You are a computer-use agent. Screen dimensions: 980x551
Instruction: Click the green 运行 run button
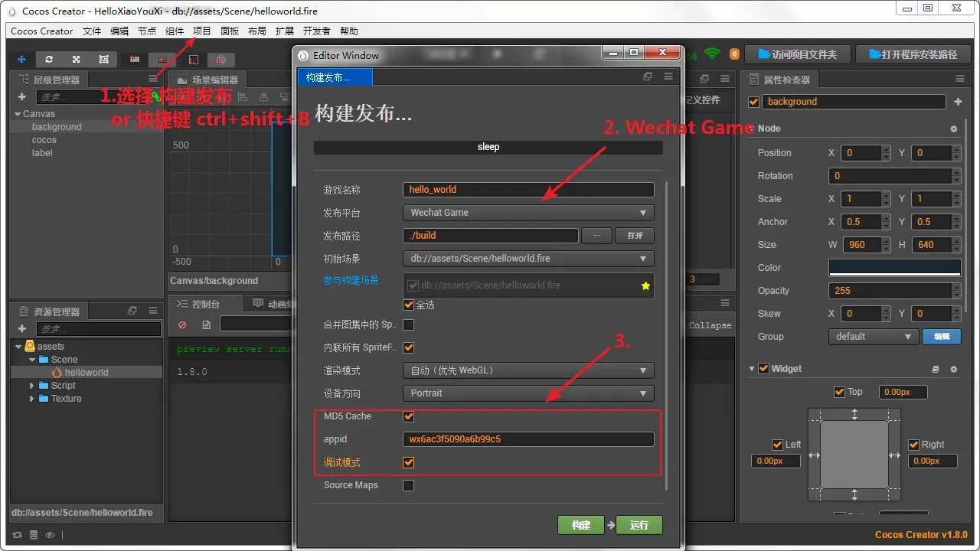click(x=639, y=525)
